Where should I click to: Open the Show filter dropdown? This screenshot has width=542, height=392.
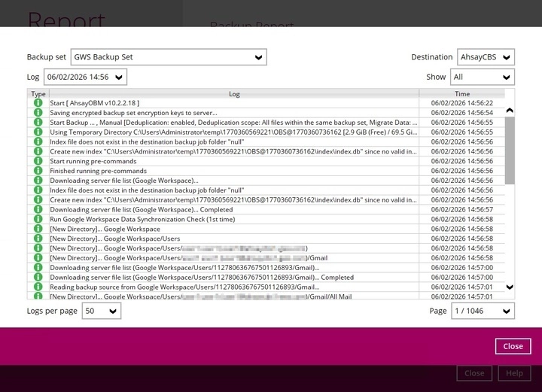(x=482, y=77)
